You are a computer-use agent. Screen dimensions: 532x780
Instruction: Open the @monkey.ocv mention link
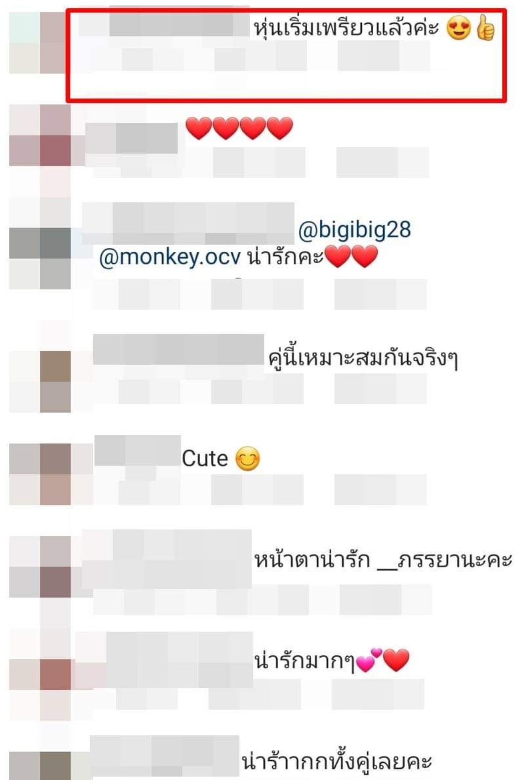(x=170, y=257)
